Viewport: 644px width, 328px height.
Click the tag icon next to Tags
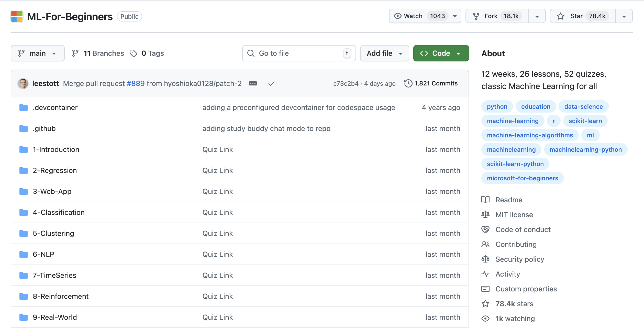tap(133, 53)
